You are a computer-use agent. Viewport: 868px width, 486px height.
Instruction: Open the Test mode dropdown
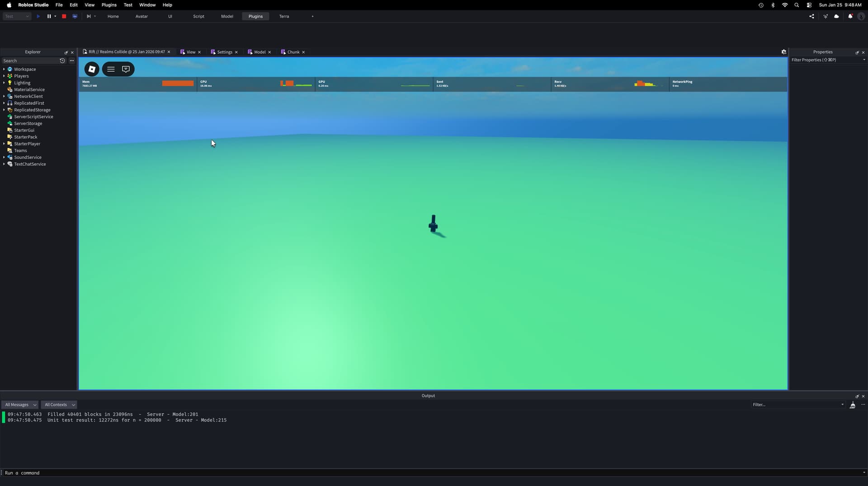tap(17, 16)
